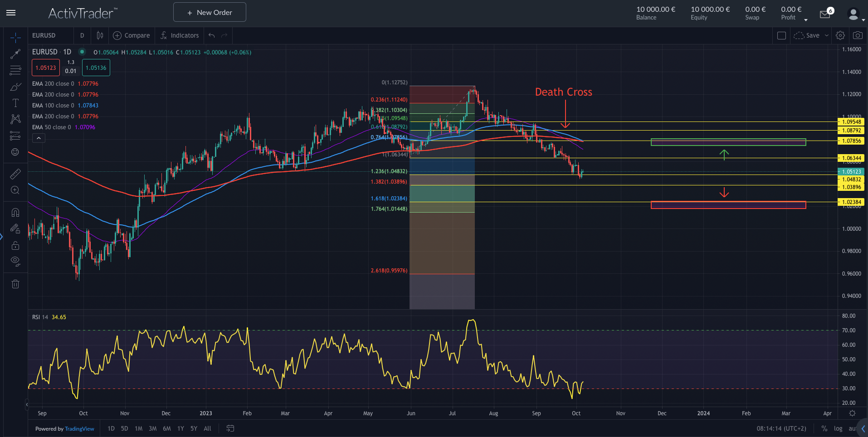This screenshot has width=868, height=437.
Task: Toggle magnet snap mode
Action: pos(15,212)
